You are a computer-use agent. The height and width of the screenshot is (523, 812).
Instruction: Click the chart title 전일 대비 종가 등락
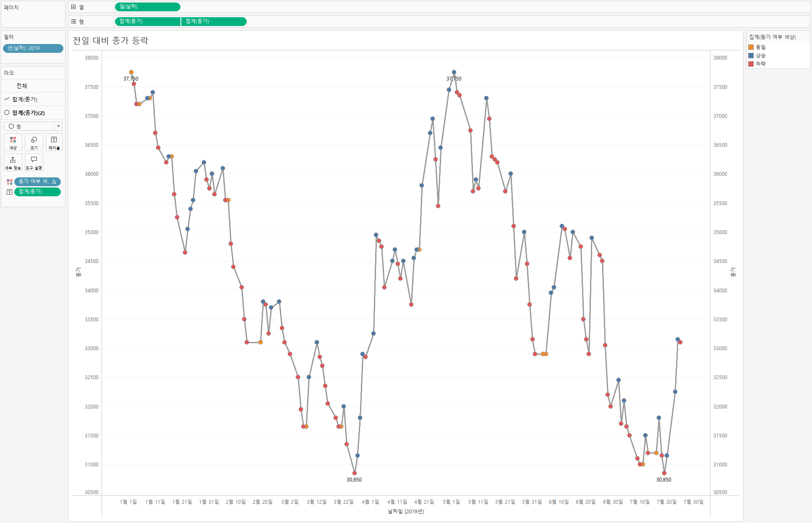click(x=111, y=41)
